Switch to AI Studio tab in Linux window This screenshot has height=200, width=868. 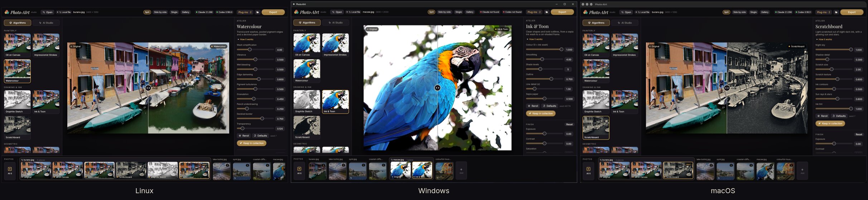pyautogui.click(x=46, y=23)
